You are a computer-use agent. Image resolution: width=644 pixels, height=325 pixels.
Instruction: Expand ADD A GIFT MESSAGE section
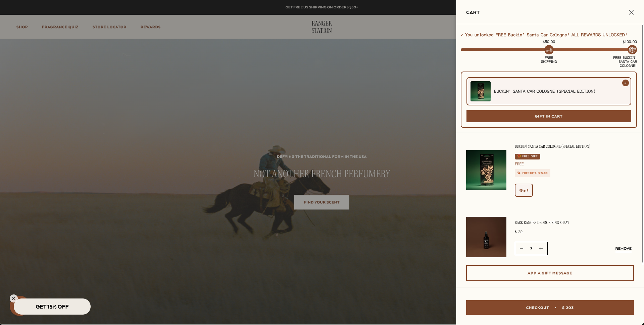coord(549,273)
